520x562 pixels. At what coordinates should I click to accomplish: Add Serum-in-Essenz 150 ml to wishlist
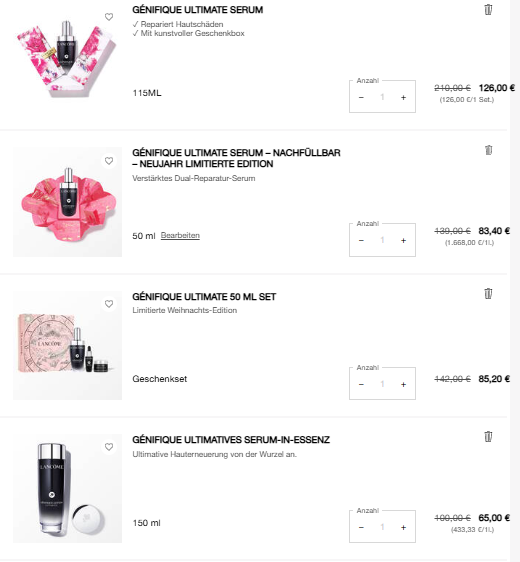109,447
